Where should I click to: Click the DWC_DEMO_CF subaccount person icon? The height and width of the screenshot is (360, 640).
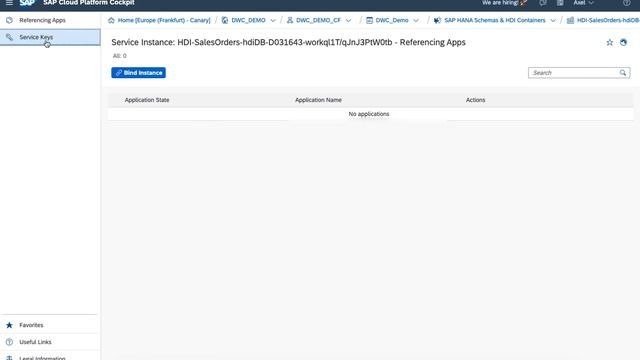289,20
